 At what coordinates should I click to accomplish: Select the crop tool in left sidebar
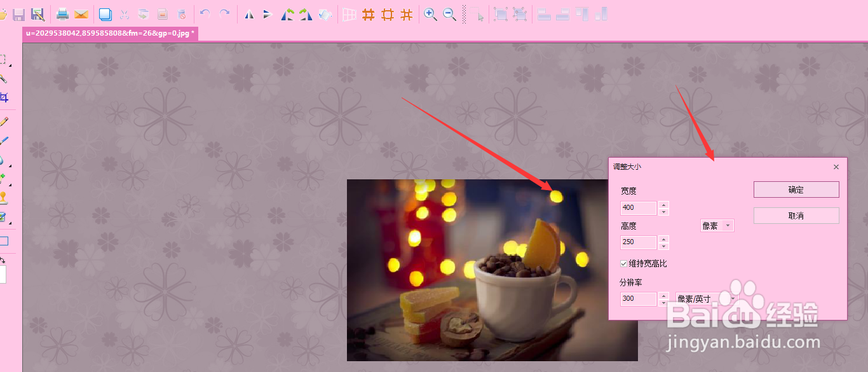(4, 97)
